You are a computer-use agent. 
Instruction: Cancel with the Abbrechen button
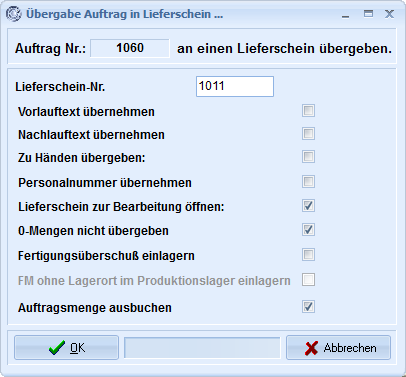(x=338, y=348)
